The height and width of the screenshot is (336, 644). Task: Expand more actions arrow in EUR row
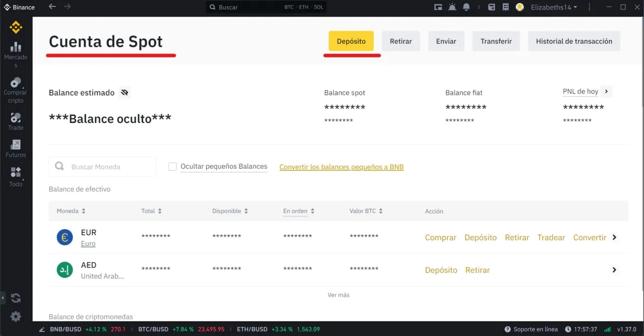(x=614, y=237)
